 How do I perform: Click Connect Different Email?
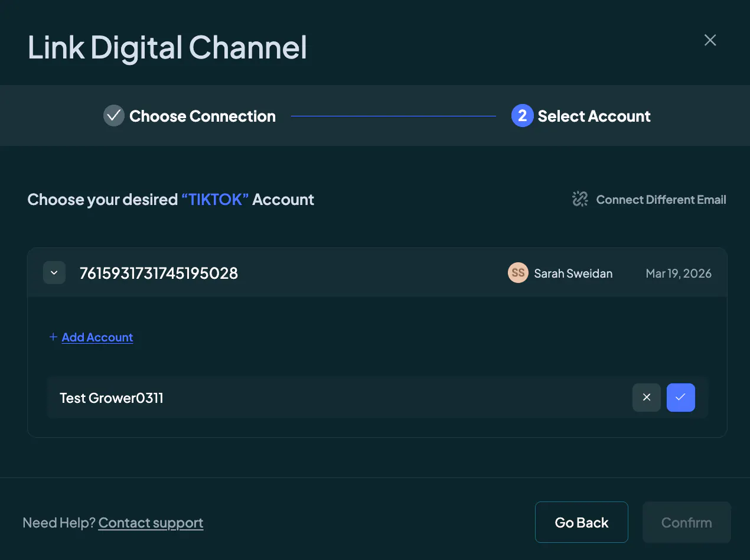(661, 200)
